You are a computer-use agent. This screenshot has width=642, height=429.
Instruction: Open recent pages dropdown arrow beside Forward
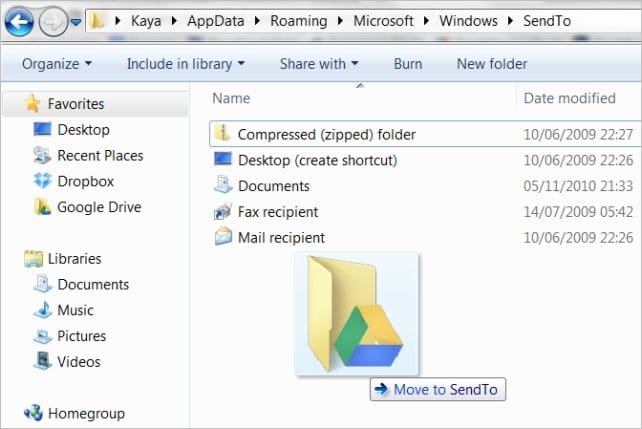(x=76, y=22)
